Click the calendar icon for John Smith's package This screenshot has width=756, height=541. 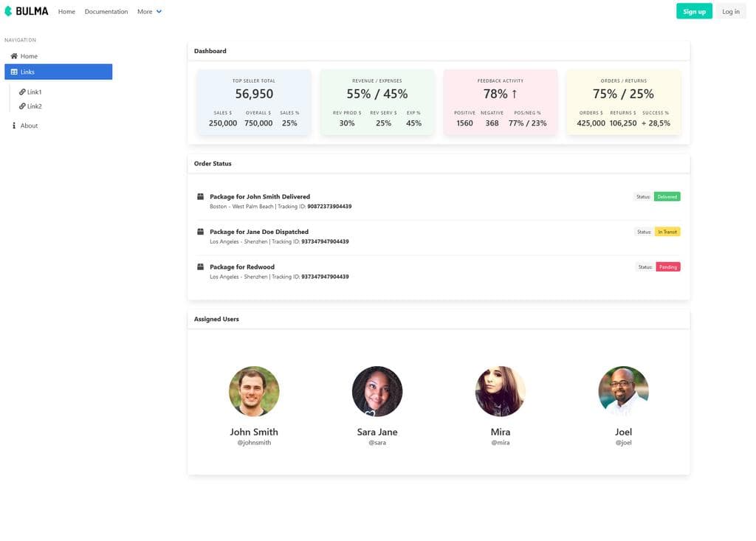[200, 196]
